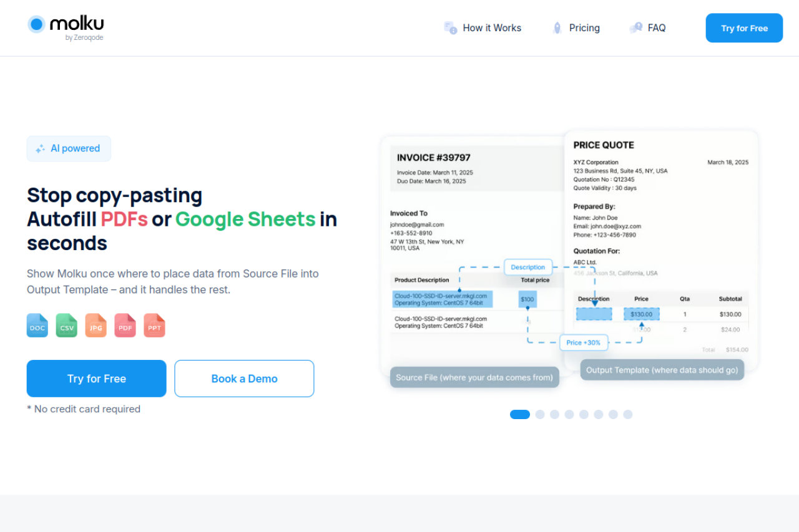
Task: Click the Description tag in the illustration
Action: click(x=528, y=267)
